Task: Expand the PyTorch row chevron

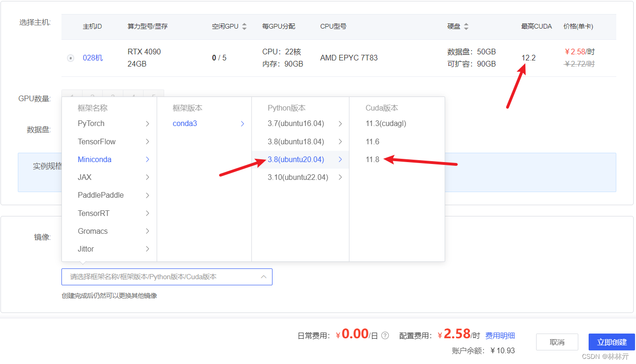Action: pos(147,124)
